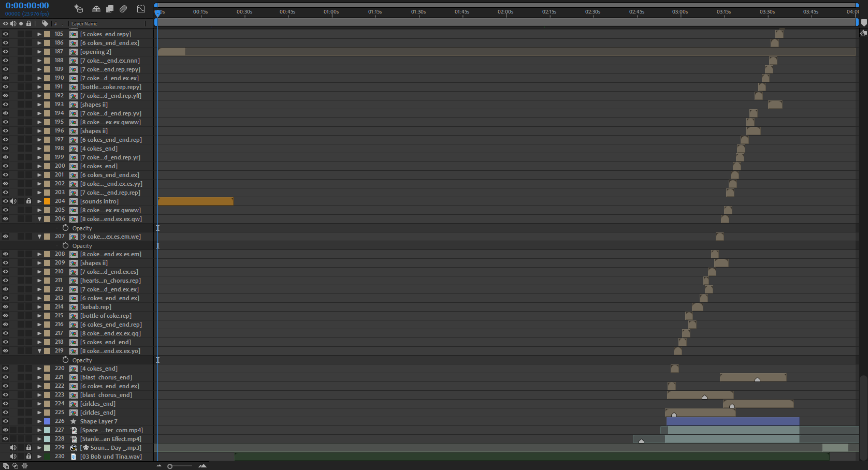
Task: Expand or collapse Transfer Controls pane
Action: [15, 466]
